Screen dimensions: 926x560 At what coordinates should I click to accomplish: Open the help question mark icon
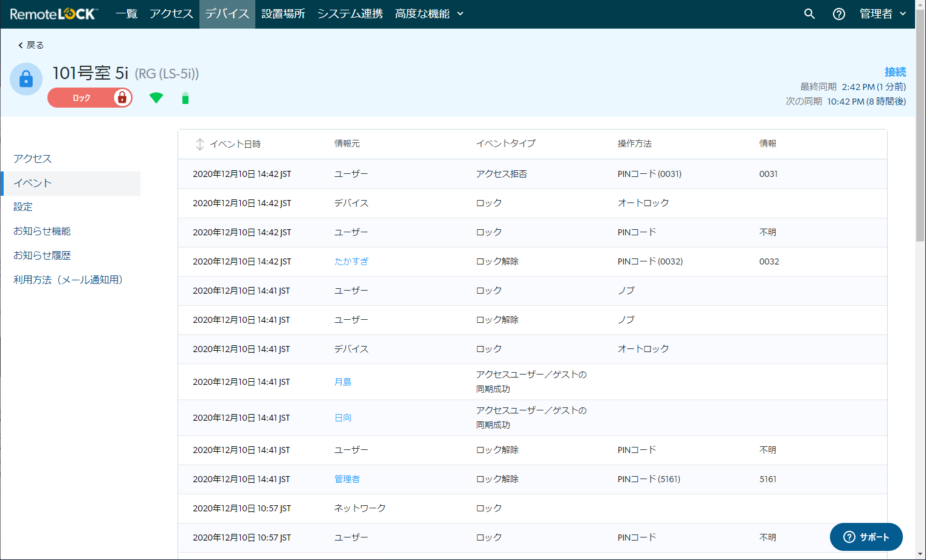839,13
